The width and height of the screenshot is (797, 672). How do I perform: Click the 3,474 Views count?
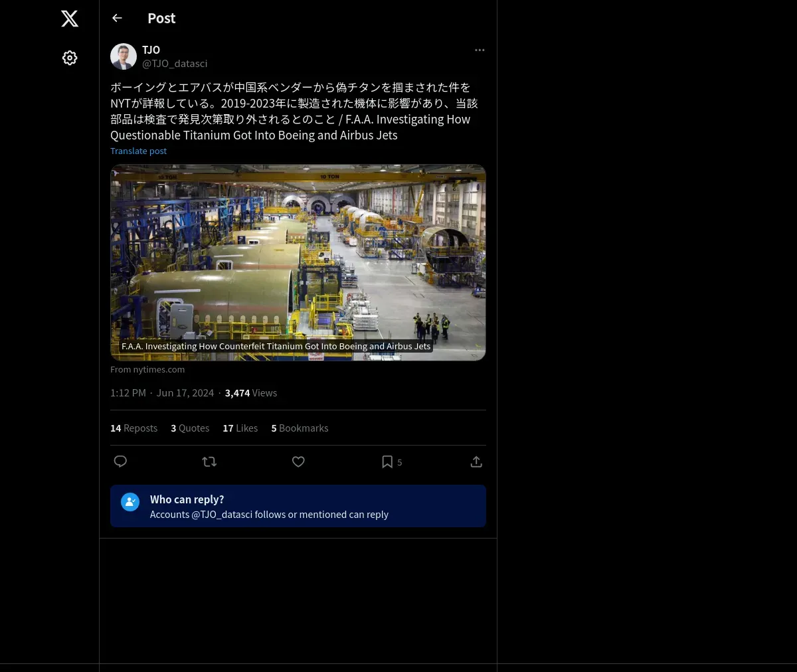pyautogui.click(x=251, y=393)
